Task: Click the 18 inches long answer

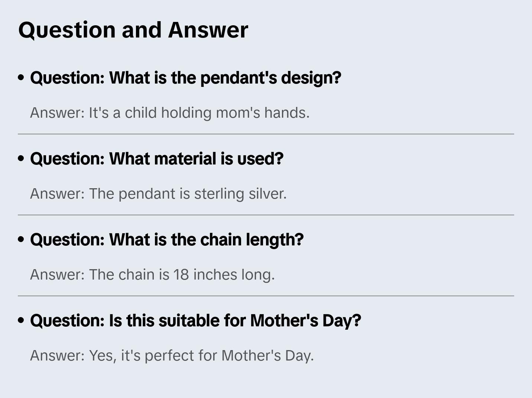Action: pyautogui.click(x=152, y=275)
